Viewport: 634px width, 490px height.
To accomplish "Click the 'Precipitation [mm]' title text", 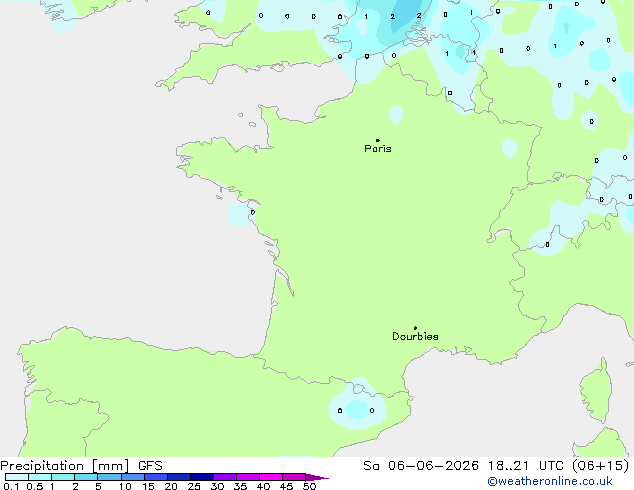I will click(65, 466).
